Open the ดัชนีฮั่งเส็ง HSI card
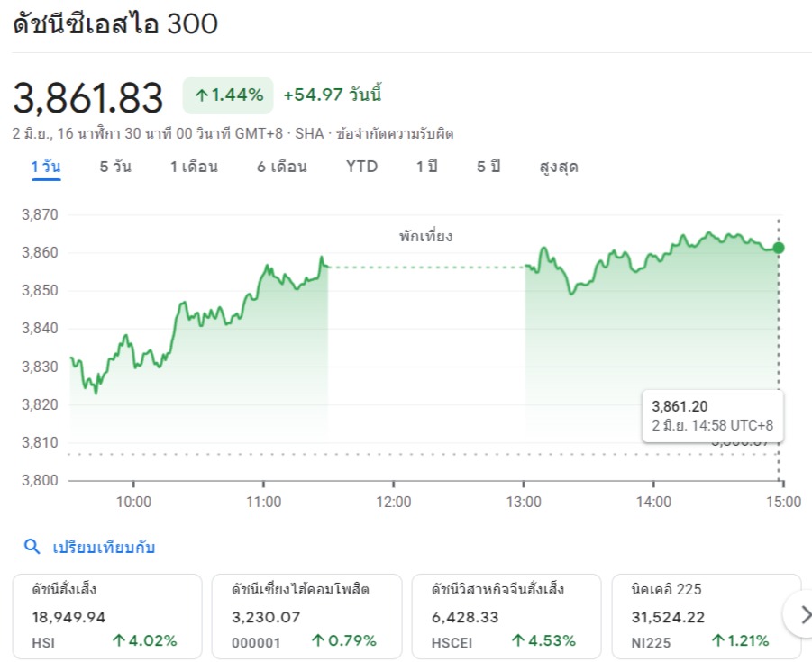This screenshot has height=662, width=812. [107, 616]
